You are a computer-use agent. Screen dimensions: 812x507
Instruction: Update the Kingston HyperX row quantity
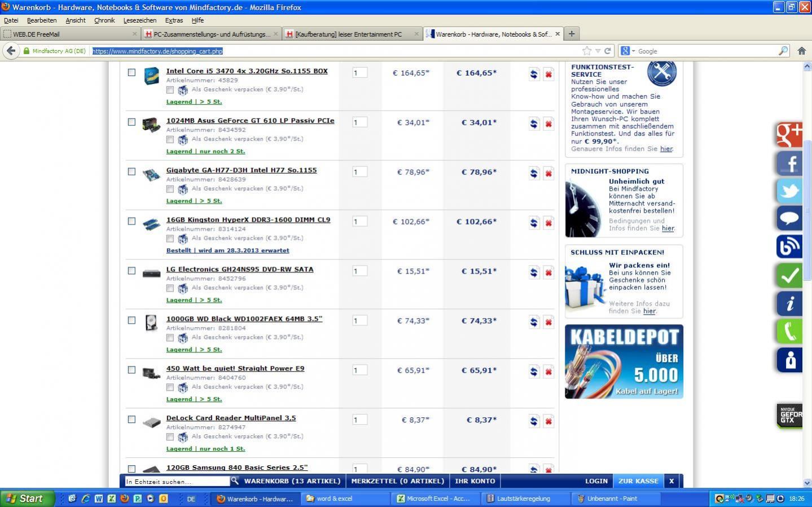(534, 223)
